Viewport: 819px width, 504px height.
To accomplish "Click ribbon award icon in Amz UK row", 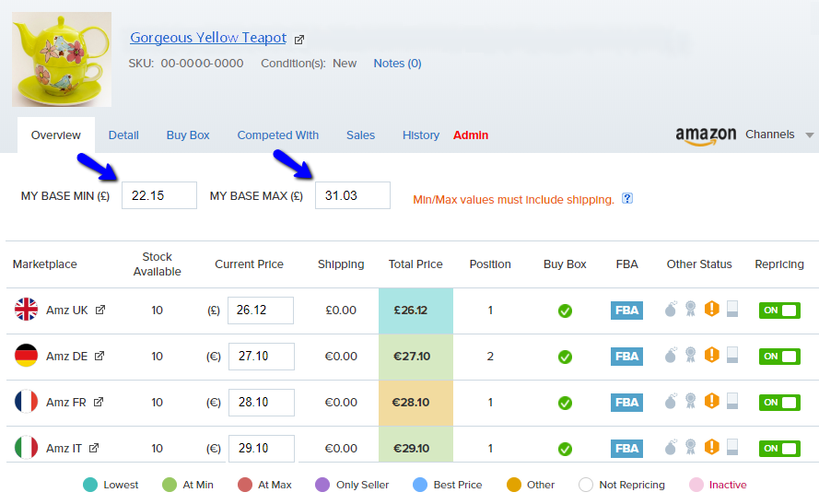I will click(691, 309).
